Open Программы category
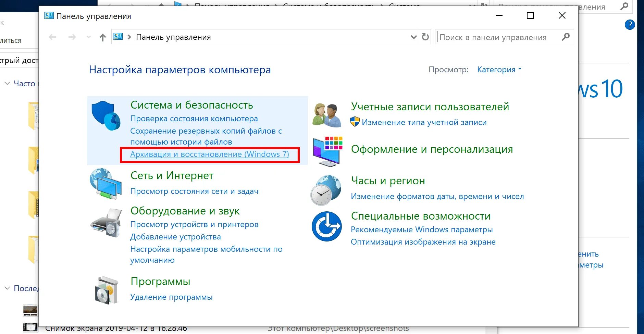 [x=160, y=281]
